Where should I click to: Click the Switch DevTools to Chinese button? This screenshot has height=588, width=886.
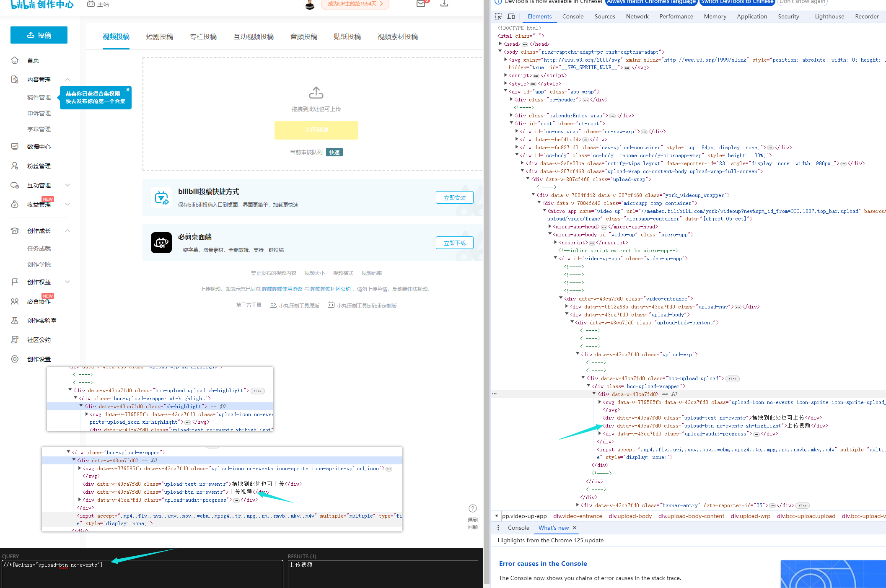737,2
